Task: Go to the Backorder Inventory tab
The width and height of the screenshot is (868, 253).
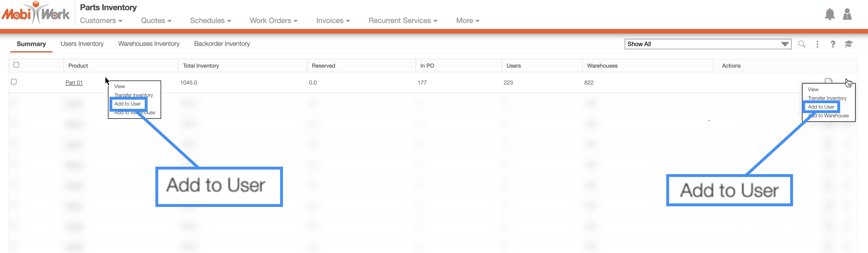Action: click(x=222, y=44)
